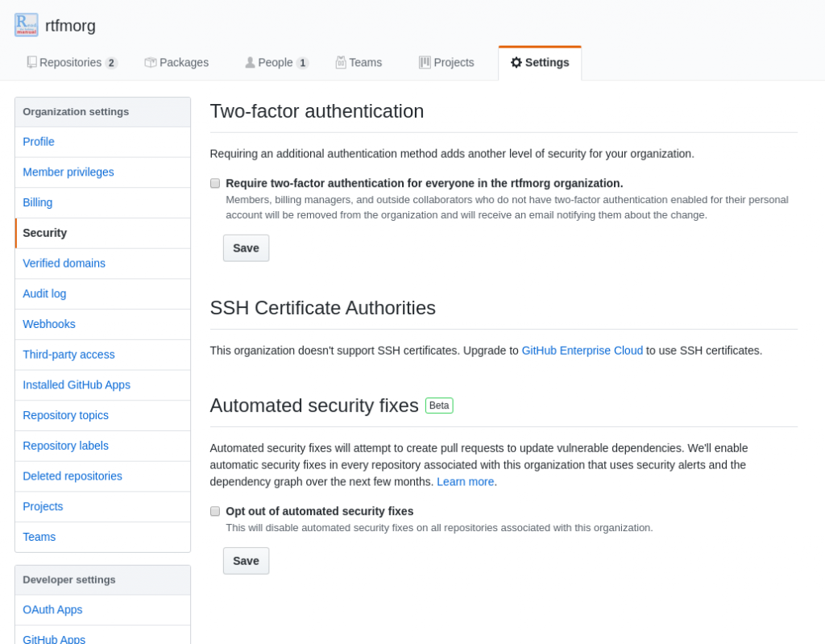Open Profile in organization settings sidebar

coord(38,141)
